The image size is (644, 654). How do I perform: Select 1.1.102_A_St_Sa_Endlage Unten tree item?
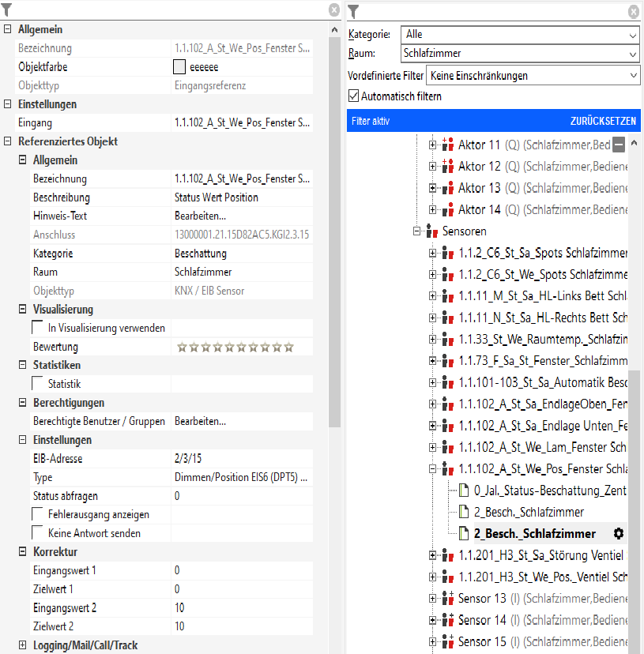[543, 426]
